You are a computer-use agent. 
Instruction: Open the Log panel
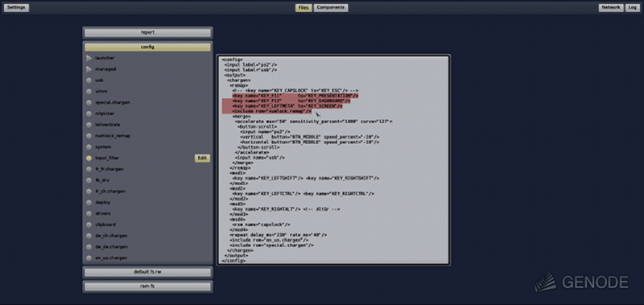[x=633, y=7]
